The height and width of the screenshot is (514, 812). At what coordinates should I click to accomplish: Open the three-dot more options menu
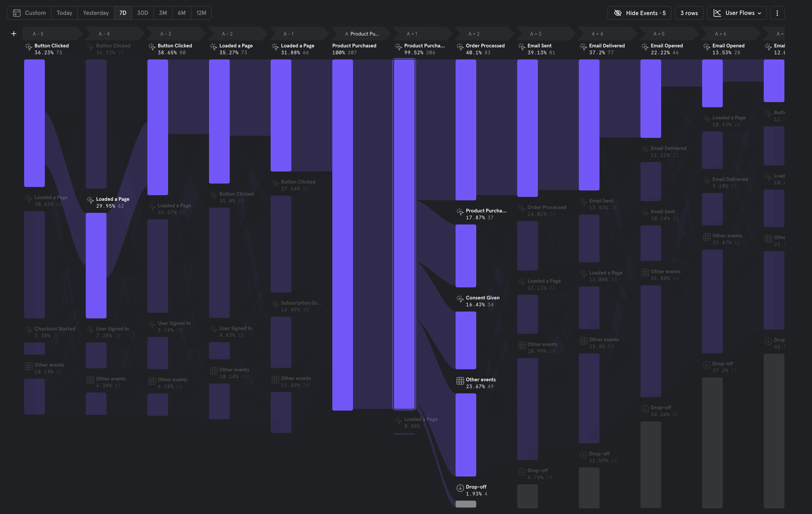[x=777, y=13]
